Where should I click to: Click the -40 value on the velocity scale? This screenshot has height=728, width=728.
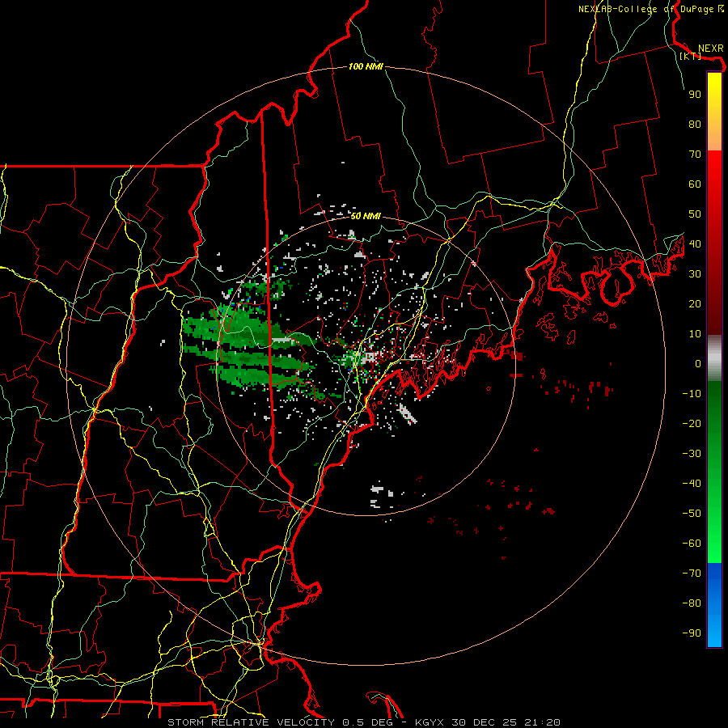coord(692,484)
